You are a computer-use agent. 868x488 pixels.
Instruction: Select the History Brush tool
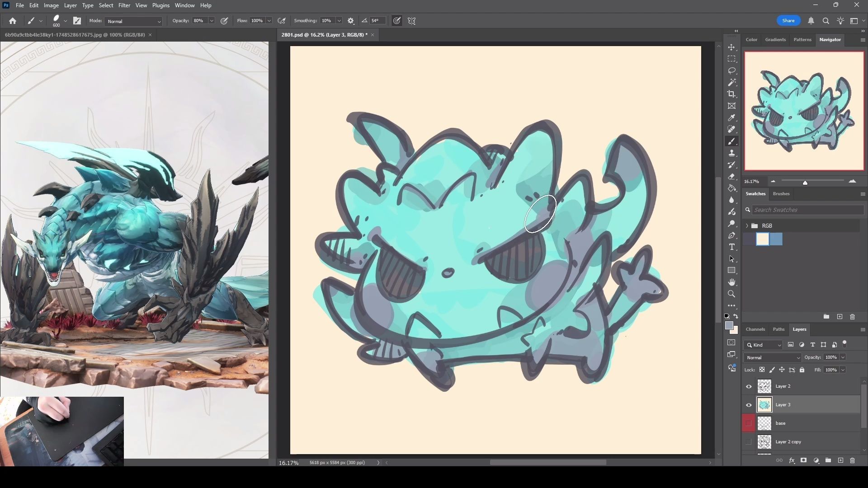tap(731, 165)
